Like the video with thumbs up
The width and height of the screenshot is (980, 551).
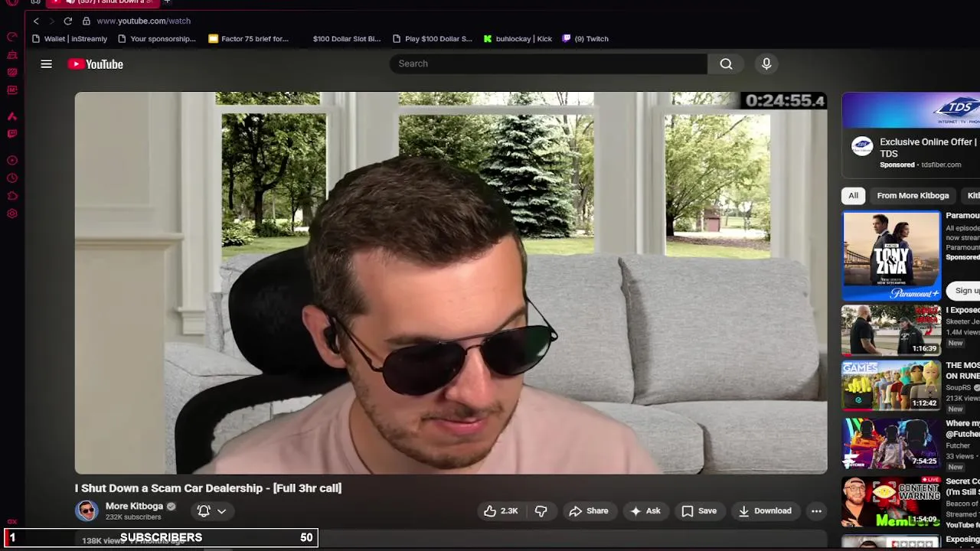(501, 511)
